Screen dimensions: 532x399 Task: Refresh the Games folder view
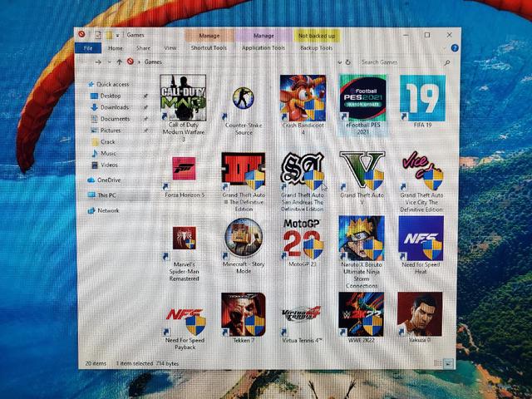pos(347,62)
